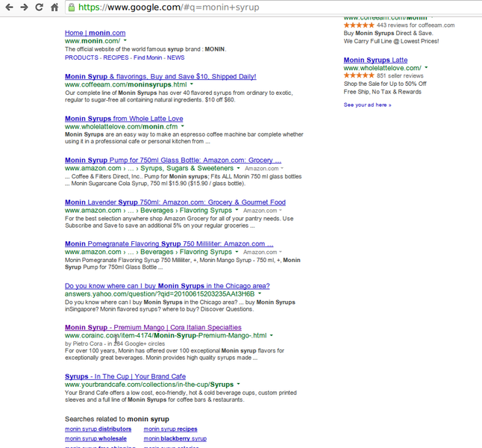Expand arrow beside corainc.com URL

(x=272, y=335)
